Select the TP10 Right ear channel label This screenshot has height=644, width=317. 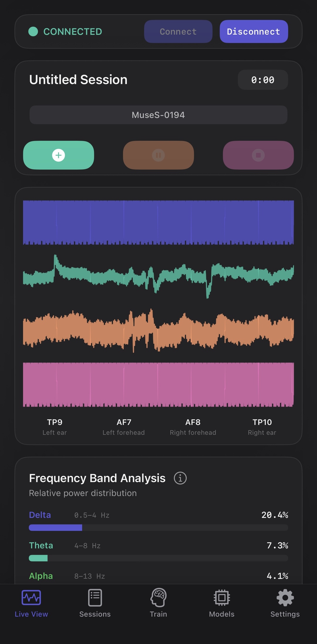coord(262,427)
